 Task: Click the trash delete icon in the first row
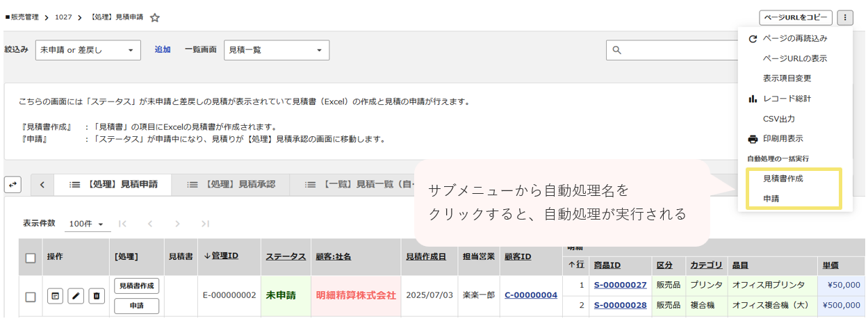point(97,296)
